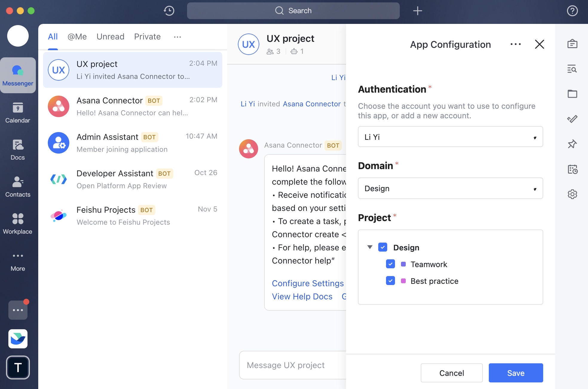Open the Asana Connector chat in list

coord(133,106)
